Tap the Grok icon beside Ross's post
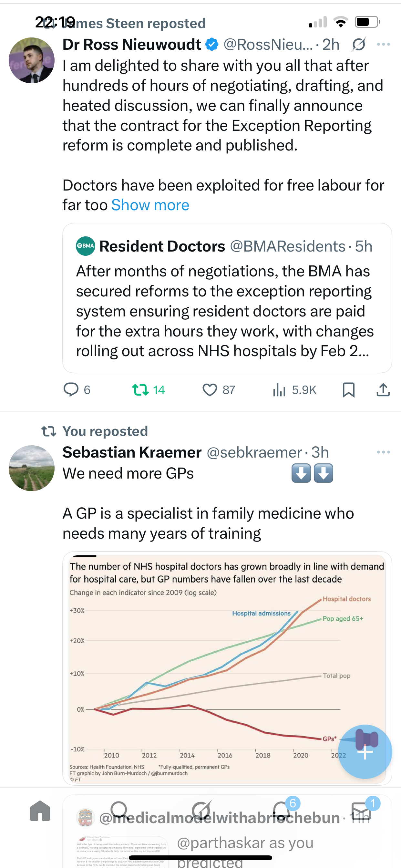 click(358, 45)
